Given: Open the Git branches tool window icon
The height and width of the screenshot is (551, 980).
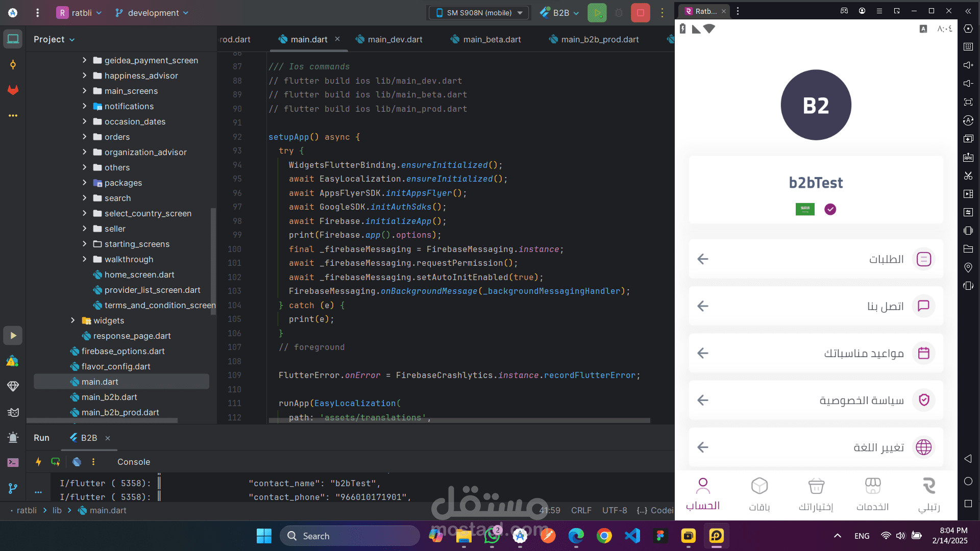Looking at the screenshot, I should [13, 488].
